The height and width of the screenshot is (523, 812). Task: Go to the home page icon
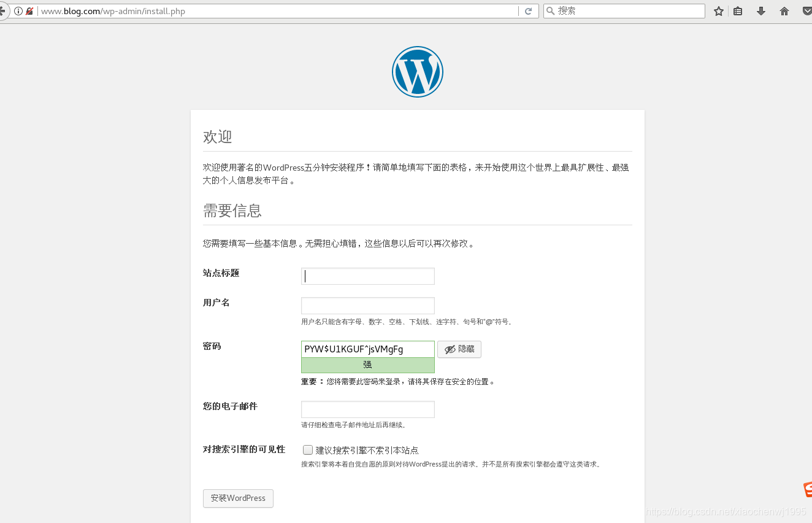tap(784, 11)
